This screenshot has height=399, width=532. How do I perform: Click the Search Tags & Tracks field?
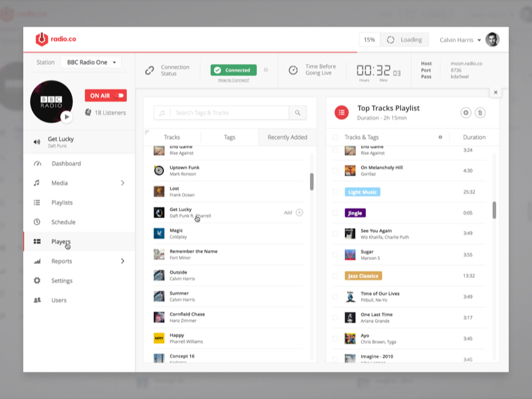tap(229, 112)
